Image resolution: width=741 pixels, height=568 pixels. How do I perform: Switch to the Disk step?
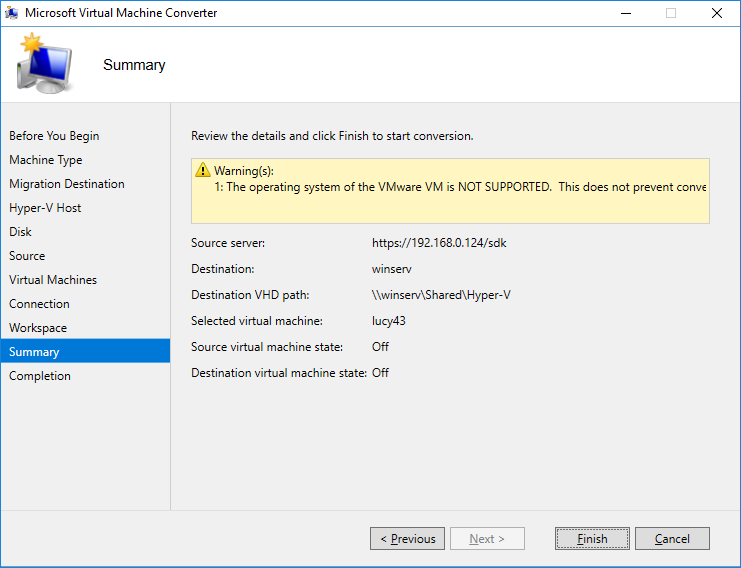coord(20,232)
